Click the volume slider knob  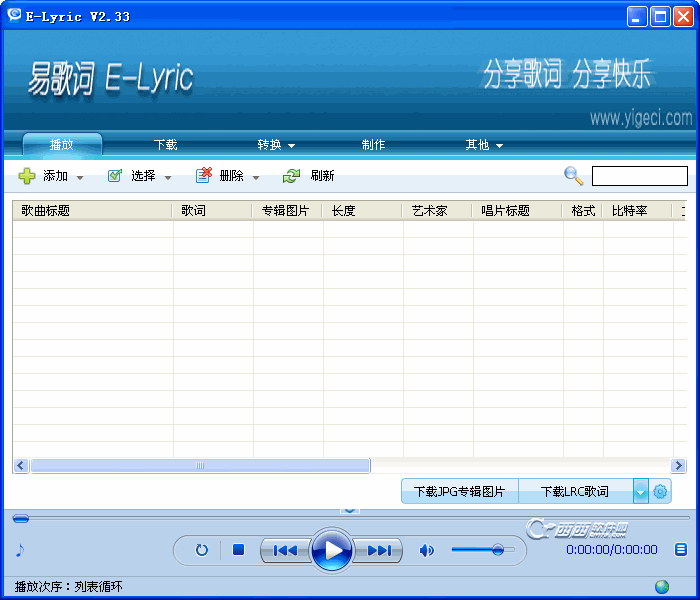point(498,550)
